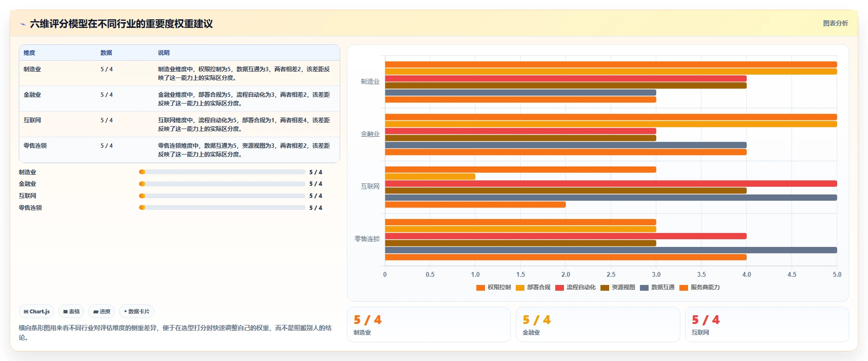
Task: Click the 5 / 4 value beside 金融业 progress bar
Action: click(316, 184)
